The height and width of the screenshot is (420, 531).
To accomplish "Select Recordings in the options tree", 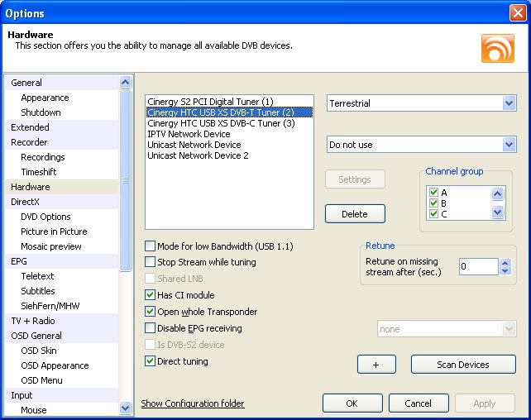I will [43, 157].
